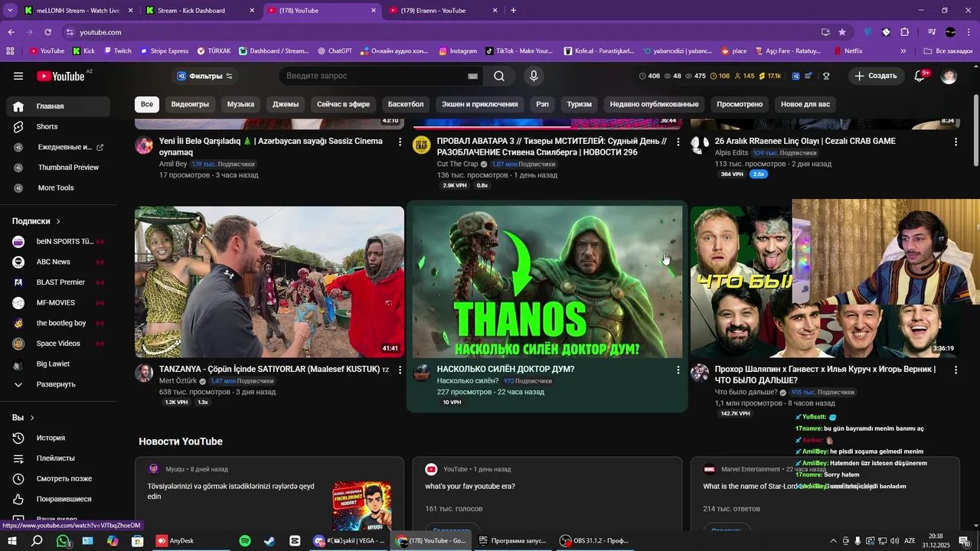Screen dimensions: 980x551
Task: Open the ChatGPT bookmark
Action: 335,51
